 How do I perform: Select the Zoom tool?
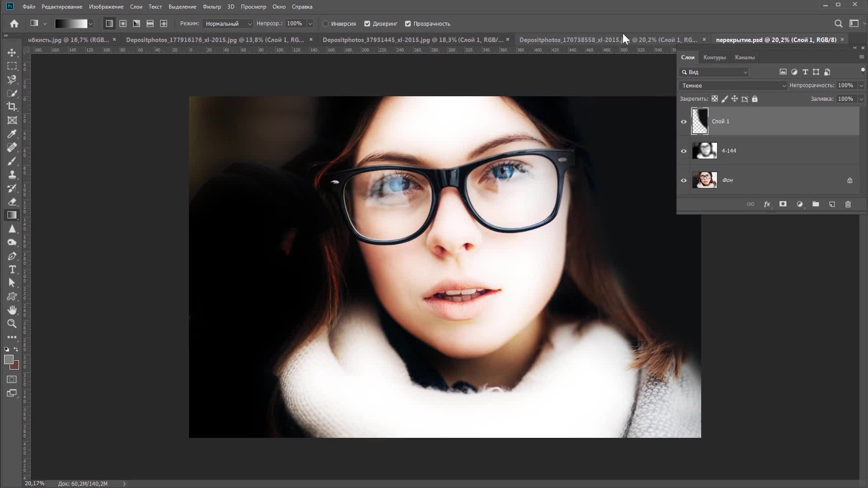[x=12, y=324]
